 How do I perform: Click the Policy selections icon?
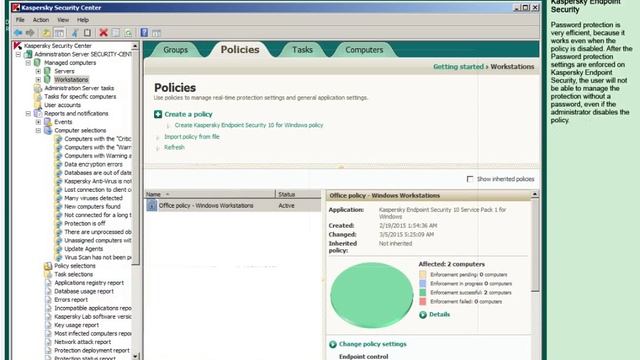point(48,266)
